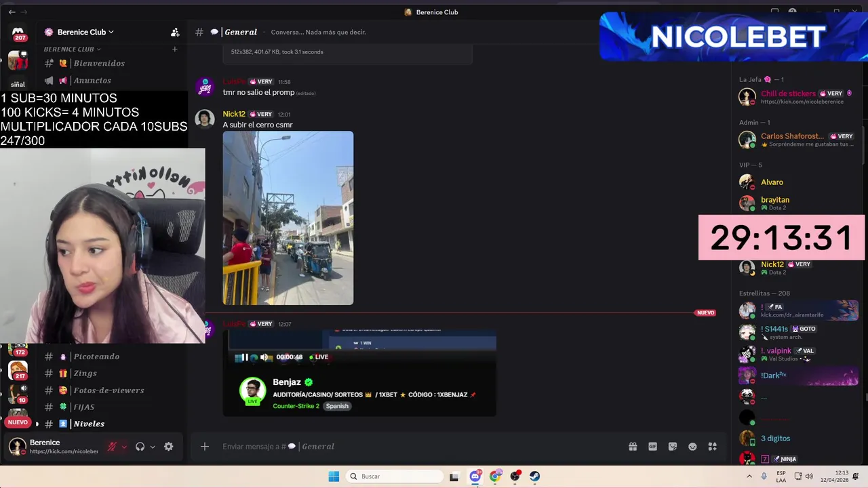
Task: Add channel with plus next to BERENICE CLUB category
Action: point(174,49)
